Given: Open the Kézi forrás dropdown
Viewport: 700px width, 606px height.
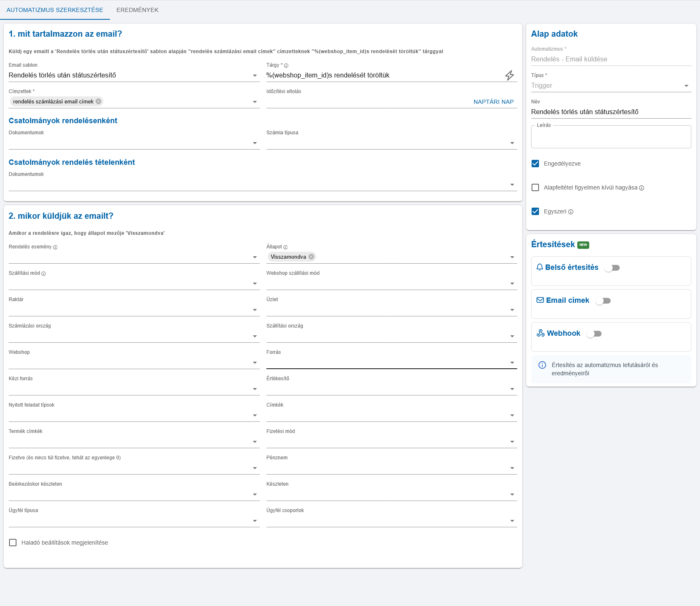Looking at the screenshot, I should pos(134,389).
